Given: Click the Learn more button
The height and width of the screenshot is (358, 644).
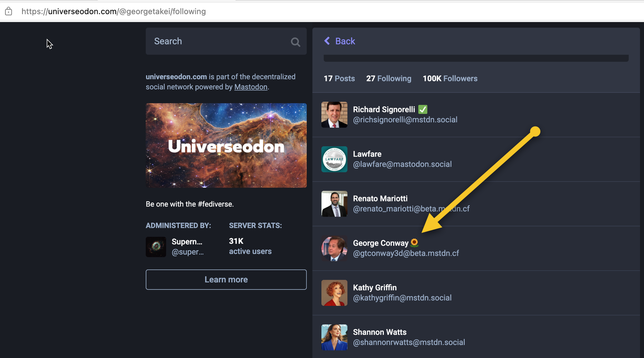Looking at the screenshot, I should pyautogui.click(x=226, y=279).
